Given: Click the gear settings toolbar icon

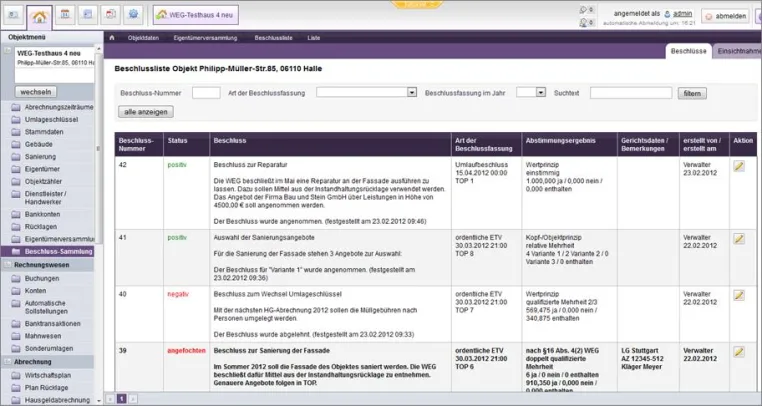Looking at the screenshot, I should click(133, 15).
